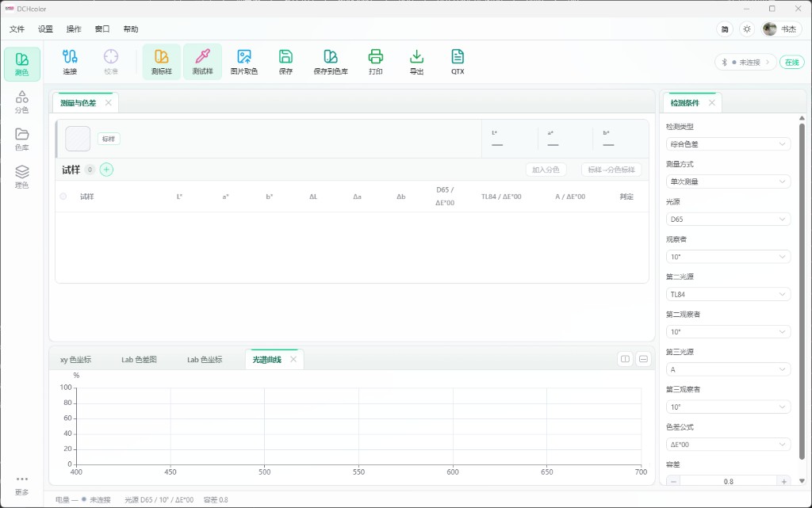
Task: Click the 标样 color swatch preview
Action: click(x=78, y=139)
